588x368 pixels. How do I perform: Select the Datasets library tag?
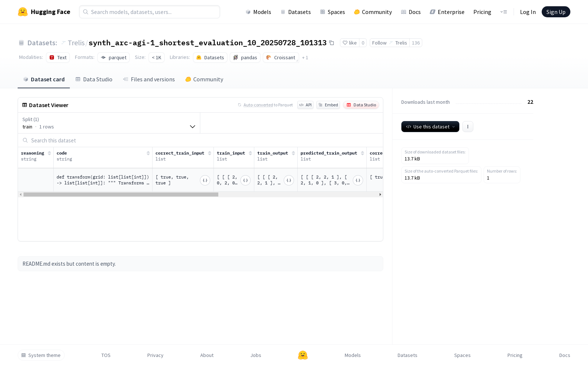coord(210,57)
